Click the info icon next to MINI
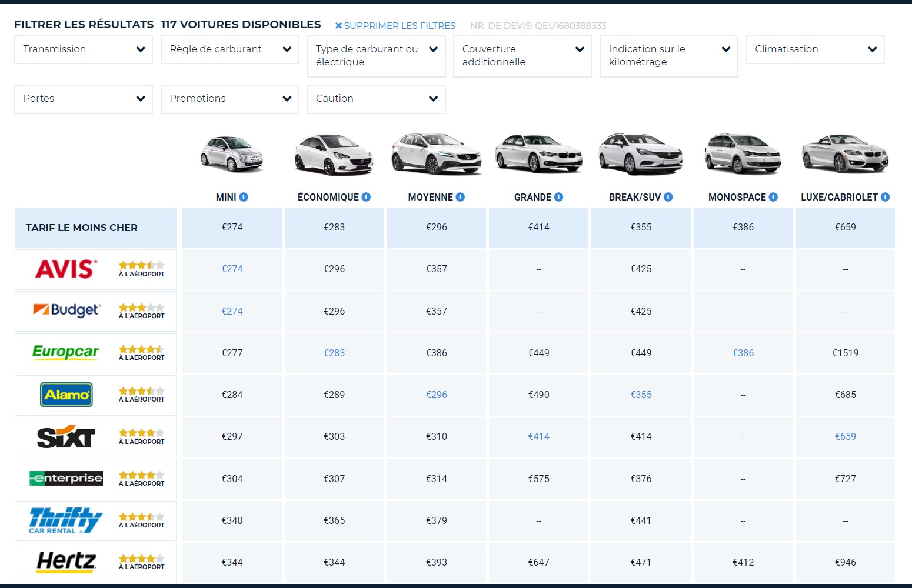The height and width of the screenshot is (588, 912). click(244, 197)
